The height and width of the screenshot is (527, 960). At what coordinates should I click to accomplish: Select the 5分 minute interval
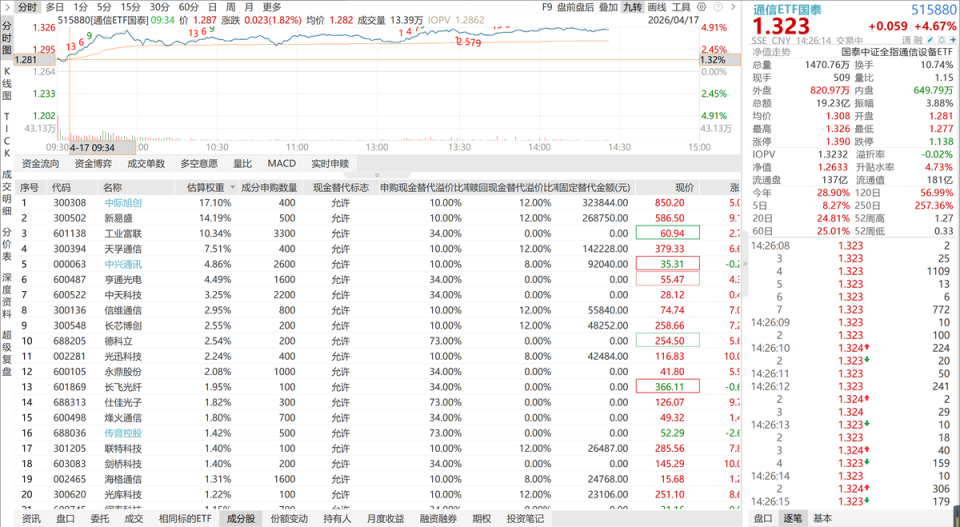point(104,7)
